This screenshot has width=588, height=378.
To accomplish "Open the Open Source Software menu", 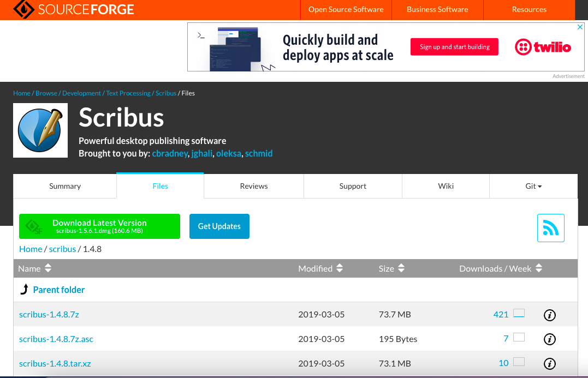I will click(x=346, y=9).
